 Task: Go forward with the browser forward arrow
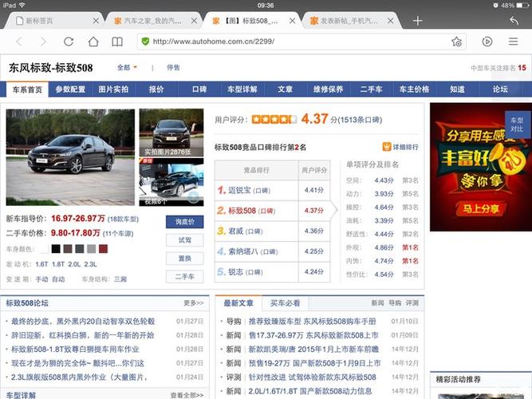43,41
